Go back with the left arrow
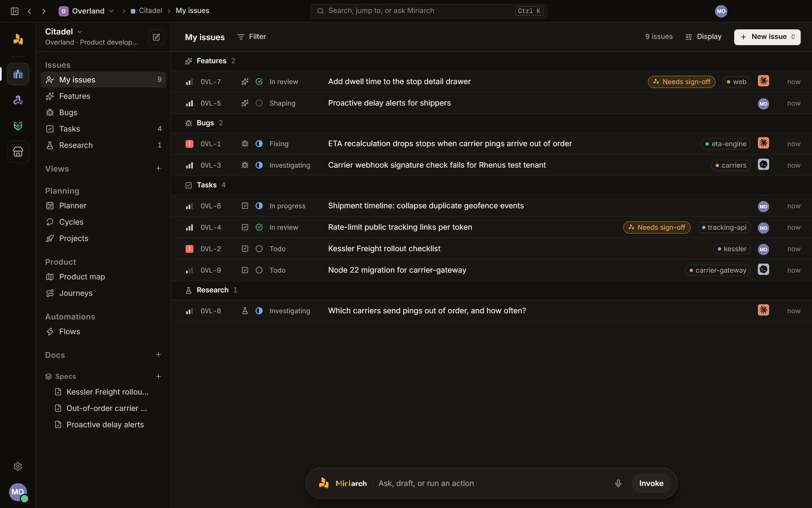812x508 pixels. tap(29, 11)
